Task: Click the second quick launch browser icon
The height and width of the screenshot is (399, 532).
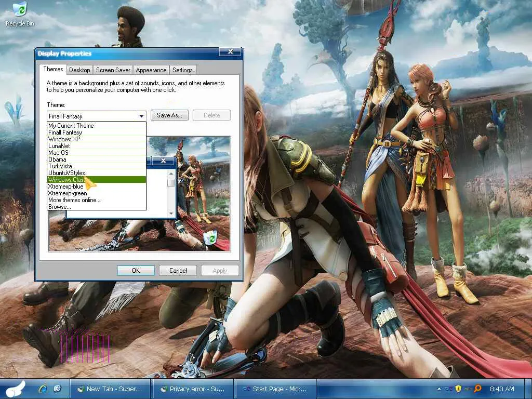Action: pos(57,389)
